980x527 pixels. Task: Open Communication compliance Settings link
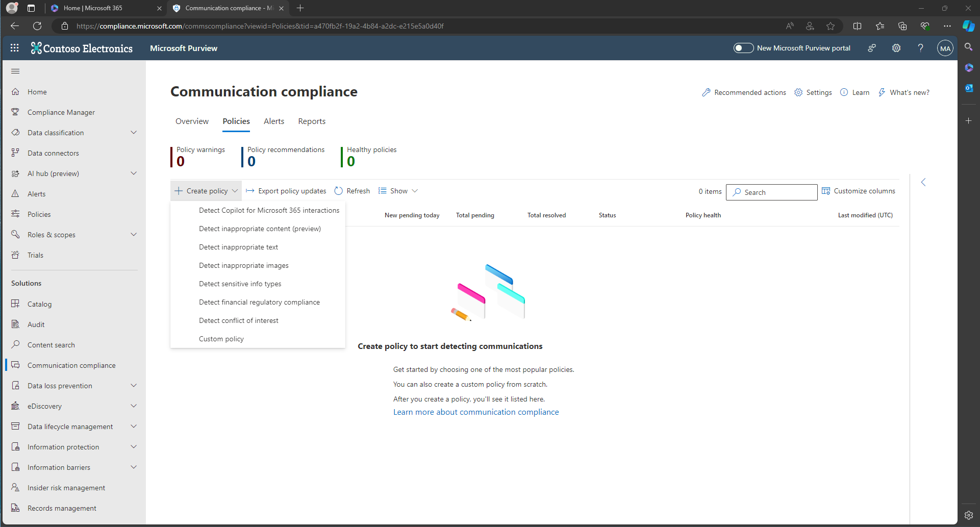pos(813,92)
